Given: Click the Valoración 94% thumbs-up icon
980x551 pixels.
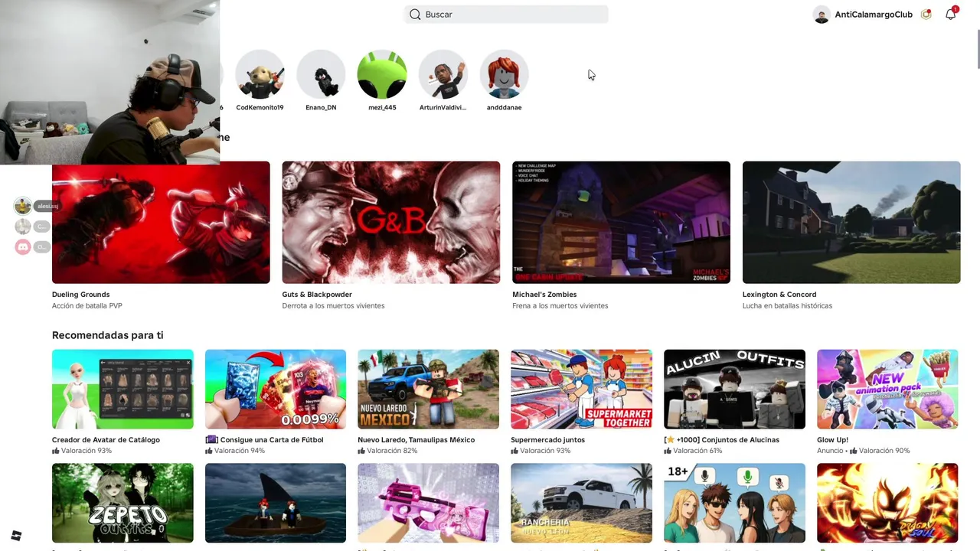Looking at the screenshot, I should pos(209,451).
